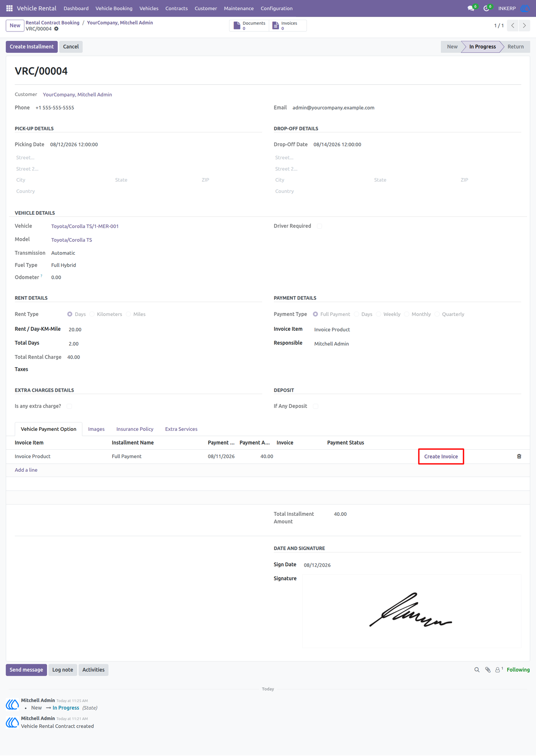536x756 pixels.
Task: Switch to the Insurance Policy tab
Action: coord(135,429)
